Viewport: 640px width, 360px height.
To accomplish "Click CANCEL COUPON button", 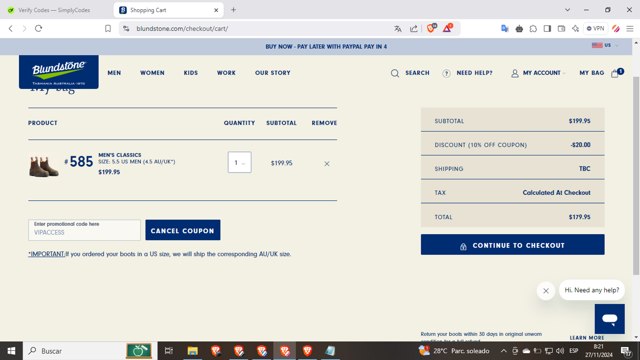I will coord(182,230).
